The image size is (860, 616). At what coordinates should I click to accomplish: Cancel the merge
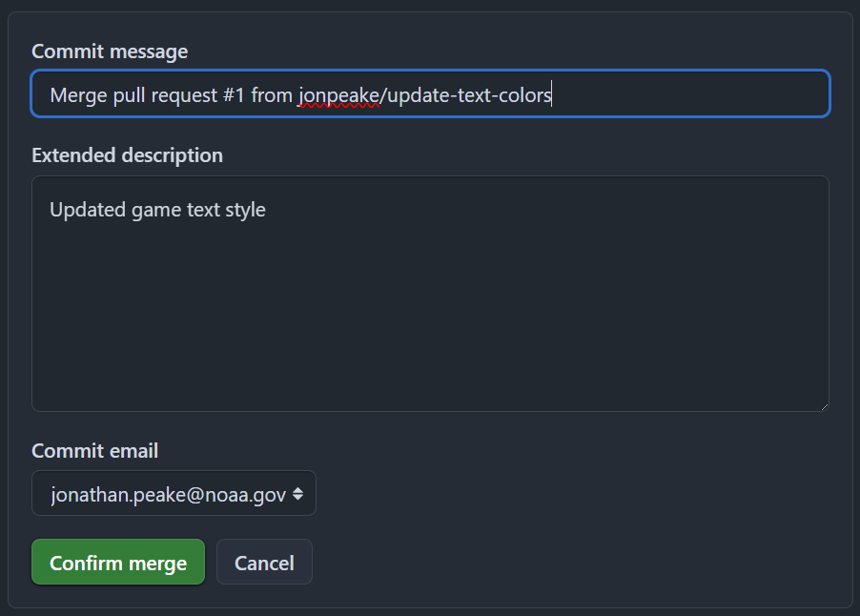click(264, 562)
